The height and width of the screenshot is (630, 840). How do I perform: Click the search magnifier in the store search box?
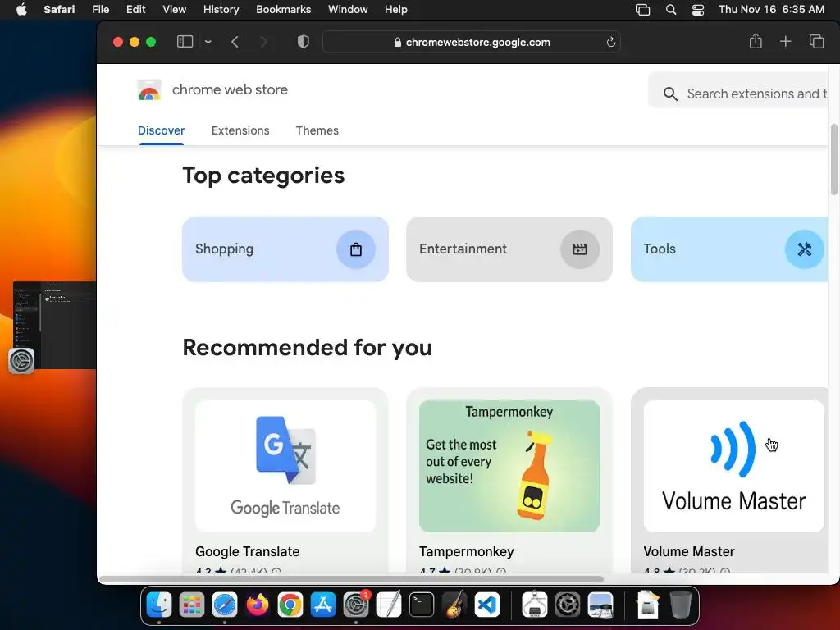click(x=669, y=94)
